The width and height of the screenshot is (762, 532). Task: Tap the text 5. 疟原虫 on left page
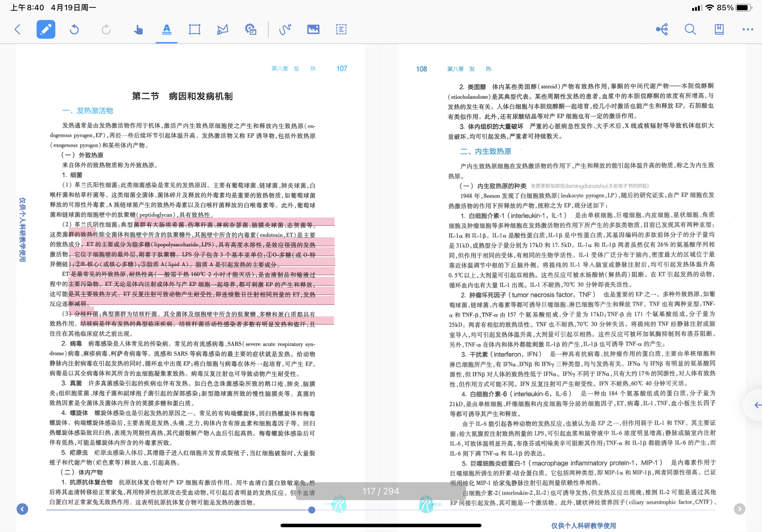(74, 452)
